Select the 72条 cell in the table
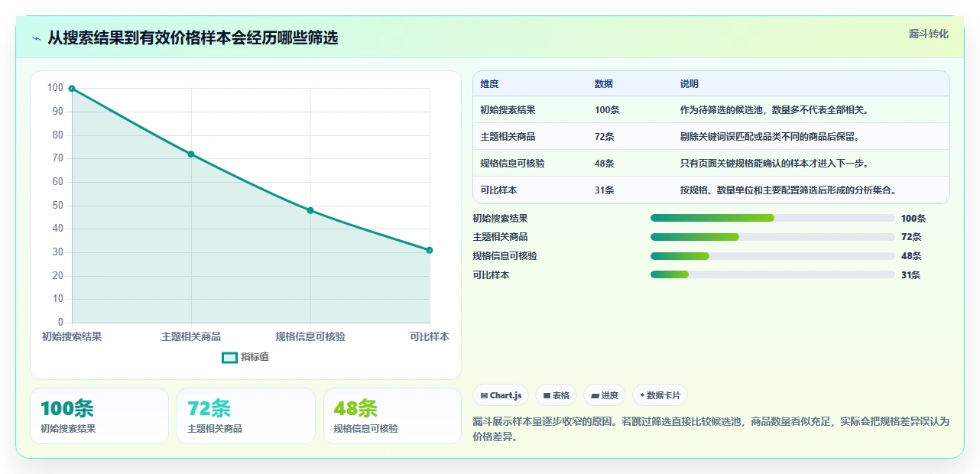Viewport: 980px width, 474px height. (605, 137)
